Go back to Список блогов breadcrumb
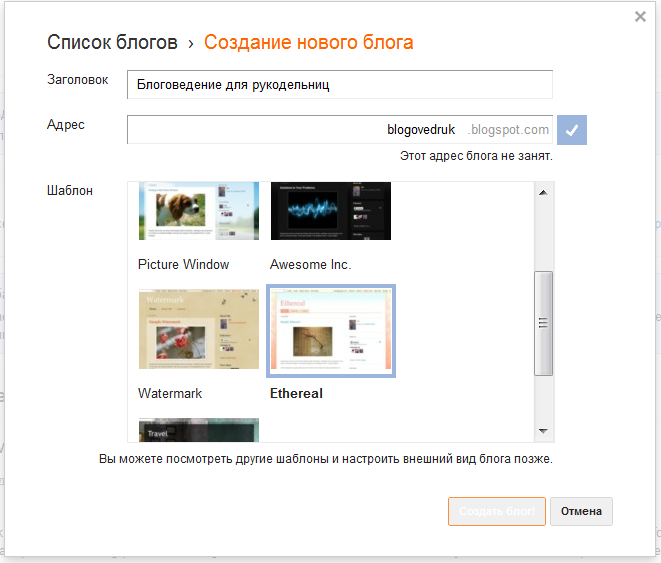Screen dimensions: 661x563 112,42
